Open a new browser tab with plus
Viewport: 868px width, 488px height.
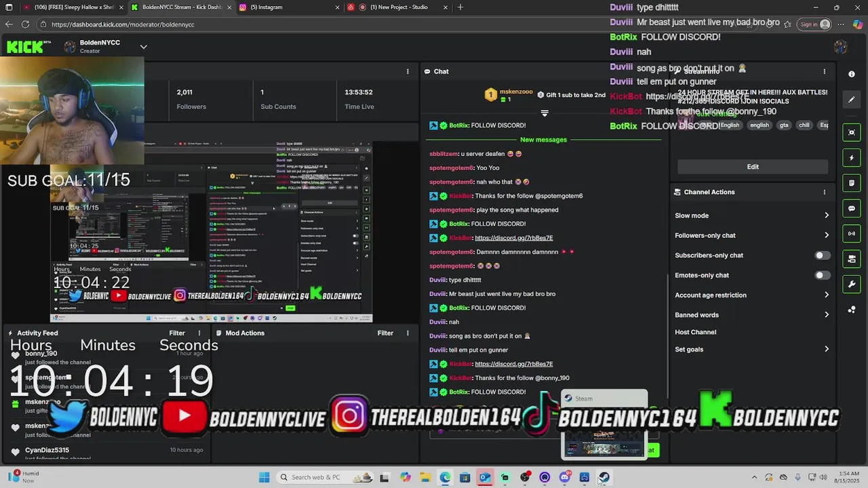[460, 7]
